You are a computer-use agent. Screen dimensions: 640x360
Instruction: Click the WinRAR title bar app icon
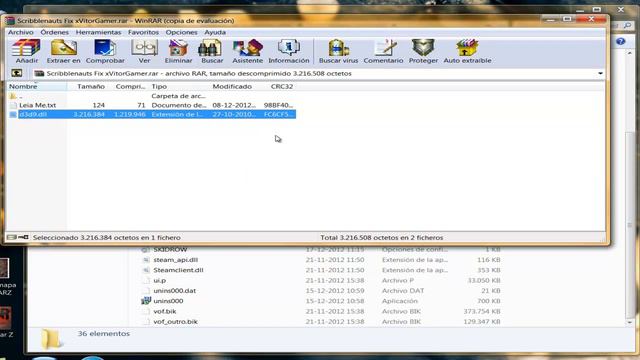10,20
